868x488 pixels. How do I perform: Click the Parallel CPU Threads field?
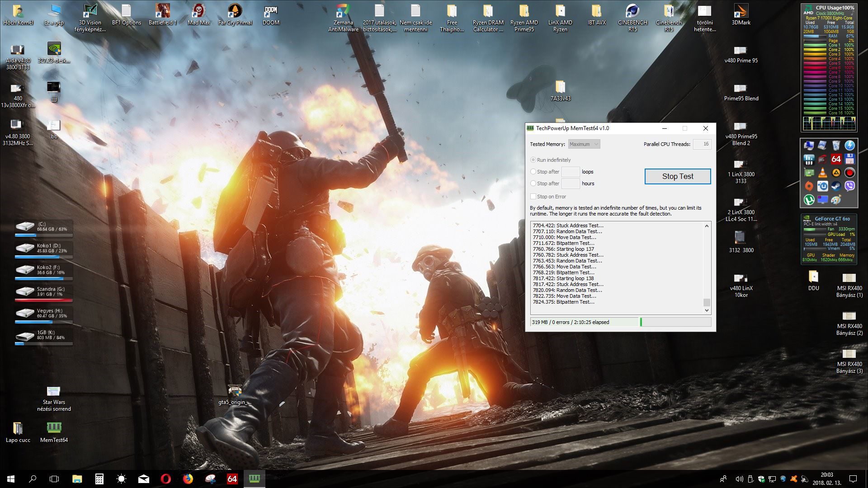point(702,144)
